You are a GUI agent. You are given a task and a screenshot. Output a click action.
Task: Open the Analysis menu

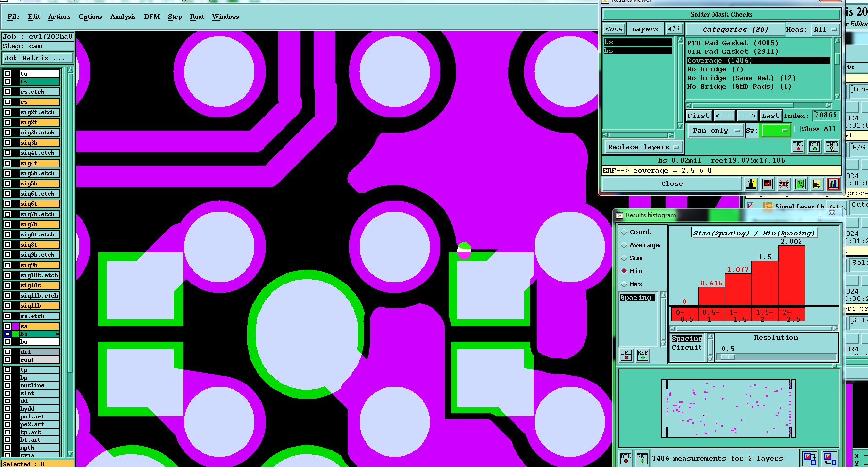click(123, 17)
